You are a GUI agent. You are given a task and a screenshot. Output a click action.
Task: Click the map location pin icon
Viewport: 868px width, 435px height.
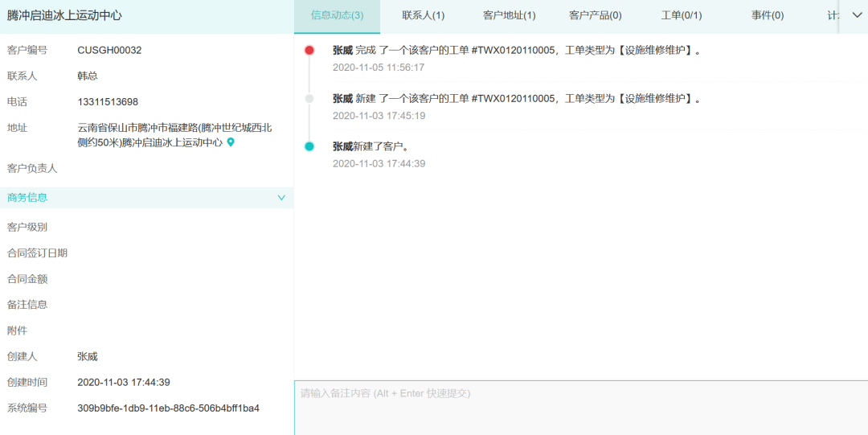click(x=231, y=142)
